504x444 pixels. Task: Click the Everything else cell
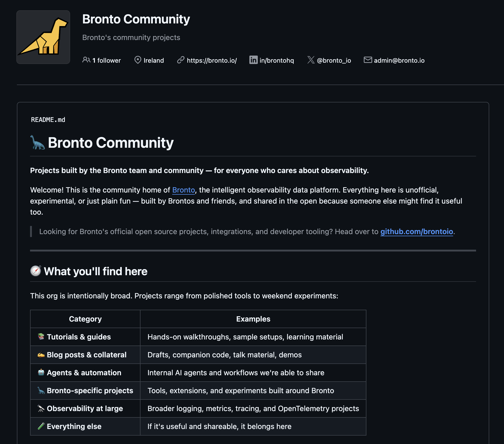coord(85,426)
